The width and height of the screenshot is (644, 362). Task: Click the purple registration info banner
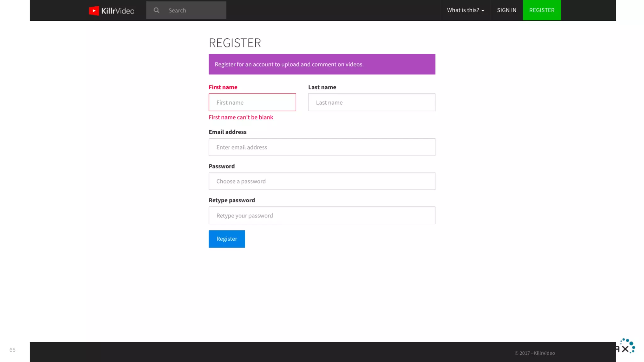pos(322,64)
